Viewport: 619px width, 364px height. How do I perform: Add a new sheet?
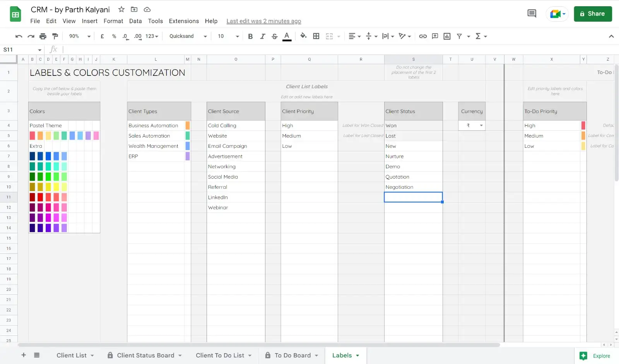24,355
